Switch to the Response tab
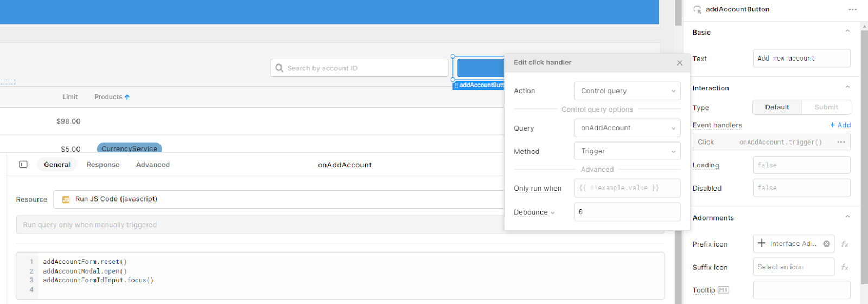This screenshot has height=304, width=868. point(103,165)
